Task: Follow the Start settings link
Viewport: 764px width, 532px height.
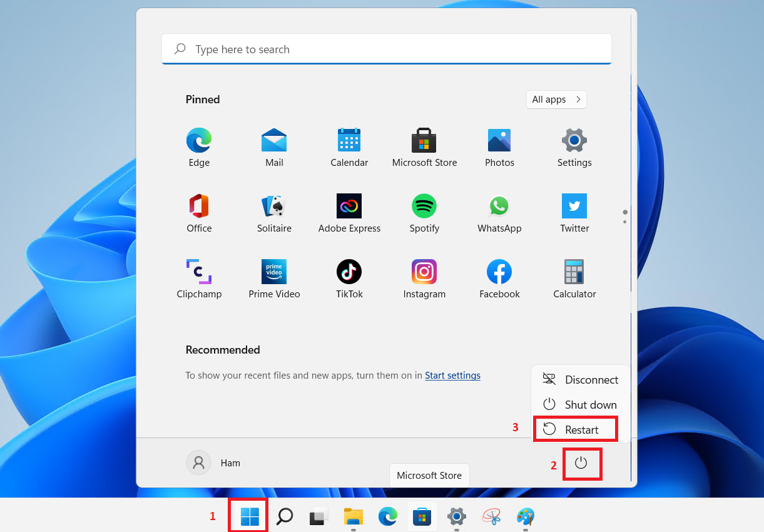Action: point(452,376)
